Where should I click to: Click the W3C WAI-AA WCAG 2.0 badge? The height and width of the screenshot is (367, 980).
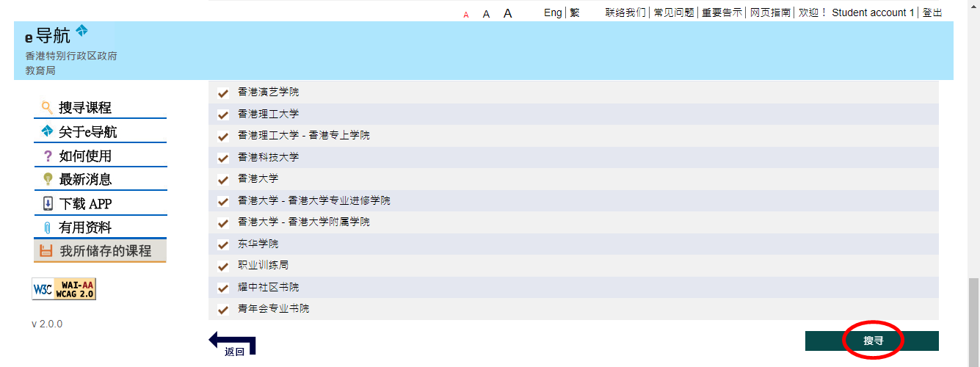coord(64,289)
